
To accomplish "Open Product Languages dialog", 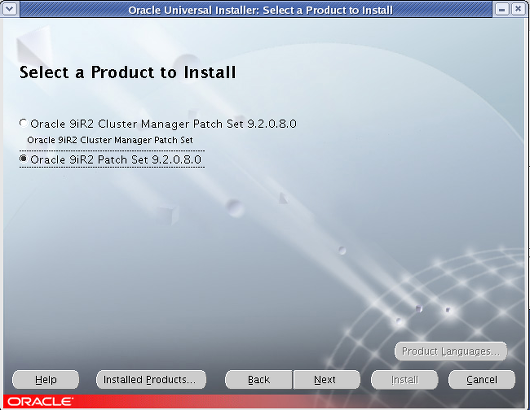I will tap(451, 351).
